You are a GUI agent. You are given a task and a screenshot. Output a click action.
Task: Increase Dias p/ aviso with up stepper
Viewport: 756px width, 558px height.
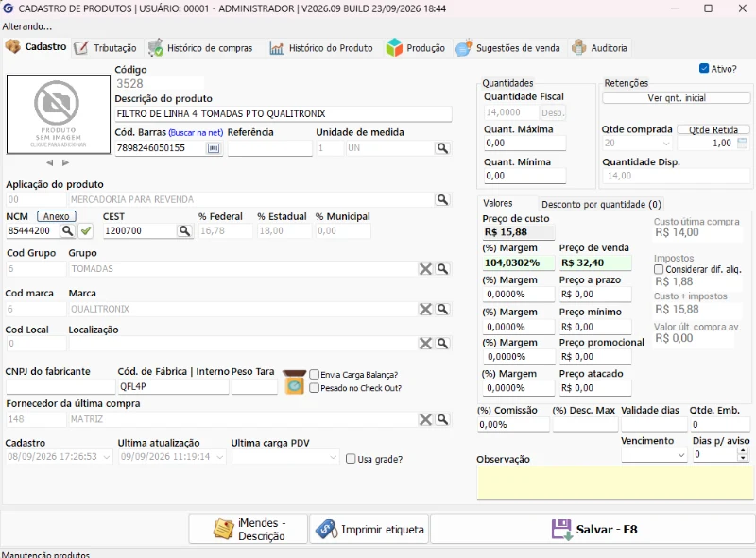click(x=743, y=451)
